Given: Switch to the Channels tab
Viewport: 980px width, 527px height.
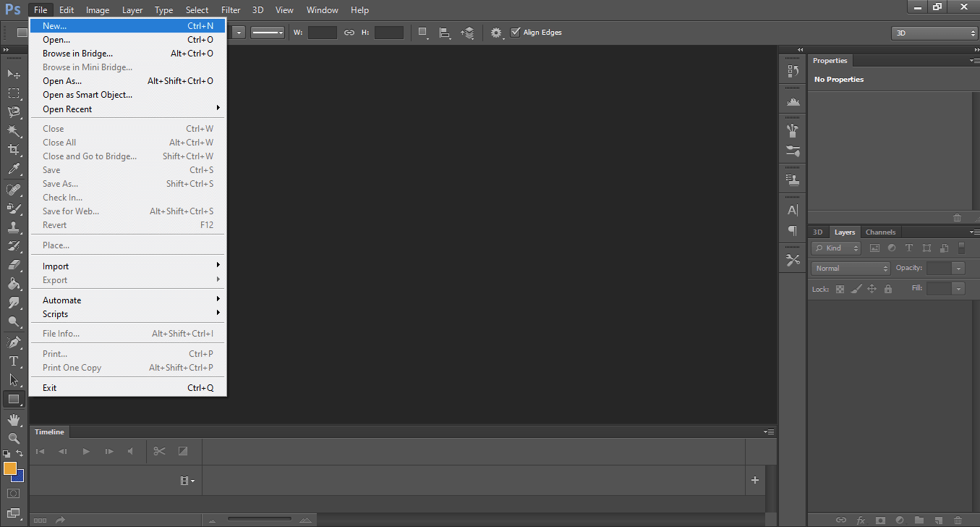Looking at the screenshot, I should (880, 232).
